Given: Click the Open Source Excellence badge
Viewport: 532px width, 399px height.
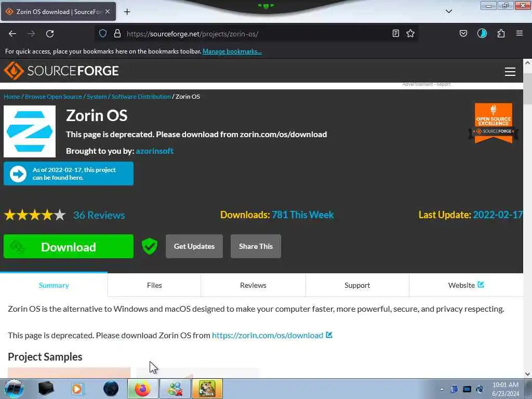Looking at the screenshot, I should pyautogui.click(x=494, y=123).
